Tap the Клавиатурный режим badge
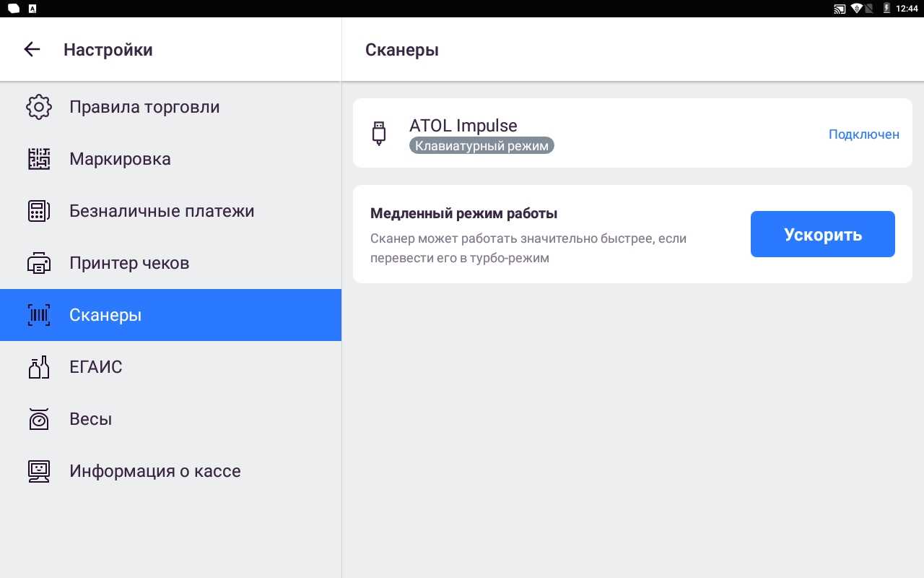Screen dimensions: 924x578 pyautogui.click(x=481, y=146)
